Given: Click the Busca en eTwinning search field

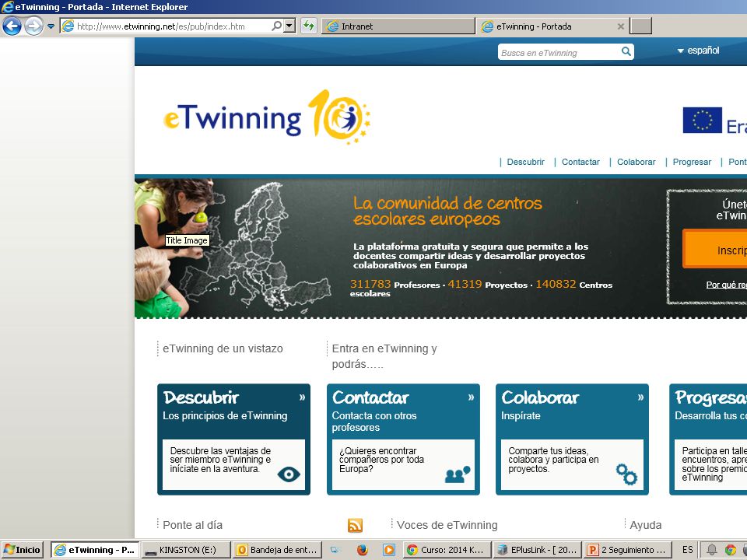Looking at the screenshot, I should pyautogui.click(x=559, y=52).
